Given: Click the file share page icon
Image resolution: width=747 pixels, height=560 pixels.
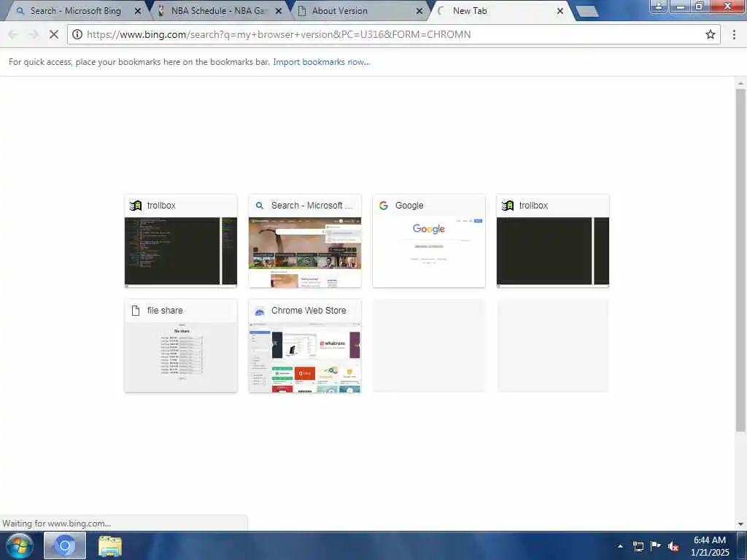Looking at the screenshot, I should (136, 311).
